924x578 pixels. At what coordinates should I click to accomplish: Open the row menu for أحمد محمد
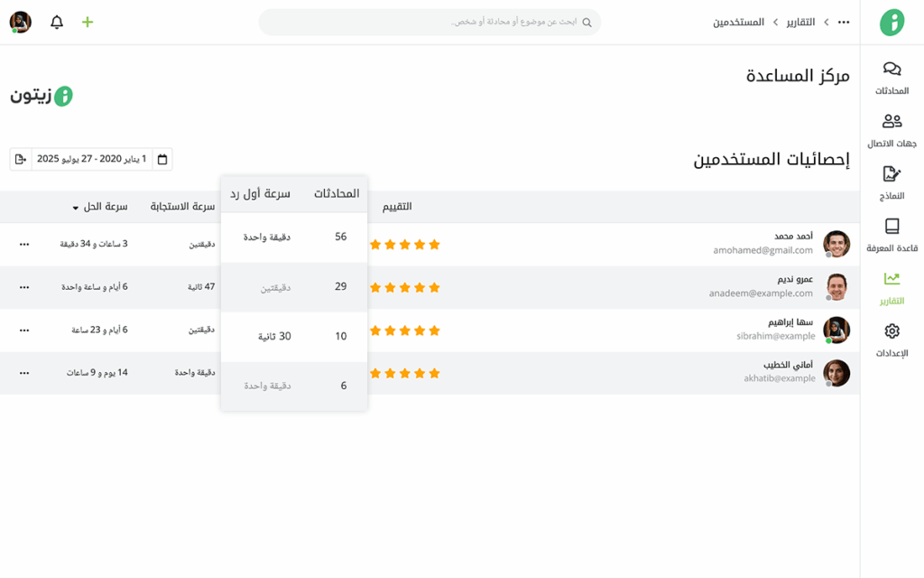pyautogui.click(x=24, y=244)
